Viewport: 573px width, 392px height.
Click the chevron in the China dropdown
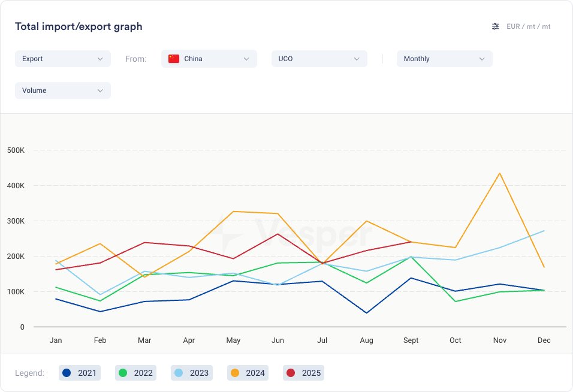coord(246,59)
